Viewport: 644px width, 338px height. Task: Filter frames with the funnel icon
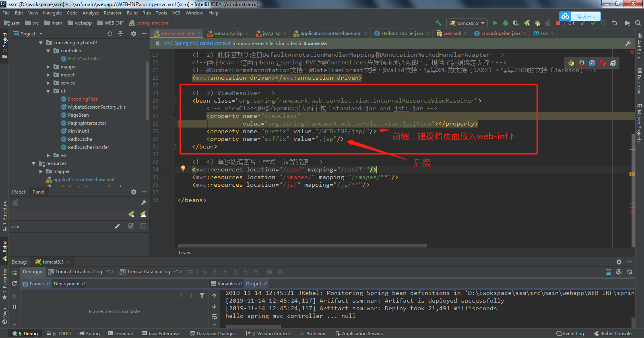202,295
